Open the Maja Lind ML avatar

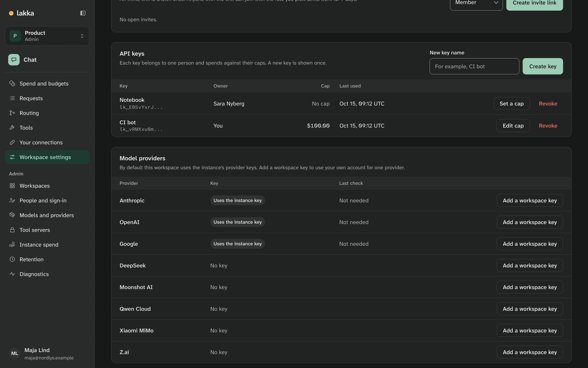point(14,353)
